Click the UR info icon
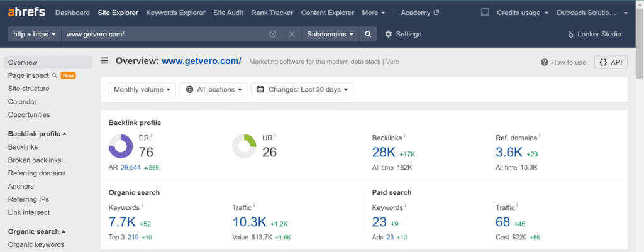Image resolution: width=644 pixels, height=252 pixels. 275,136
